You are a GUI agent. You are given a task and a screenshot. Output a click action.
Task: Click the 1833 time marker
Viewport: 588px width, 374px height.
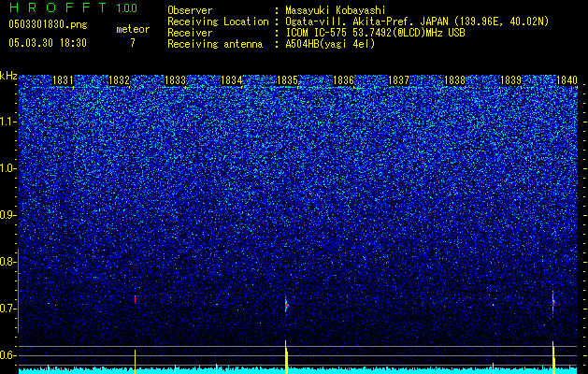tap(175, 80)
